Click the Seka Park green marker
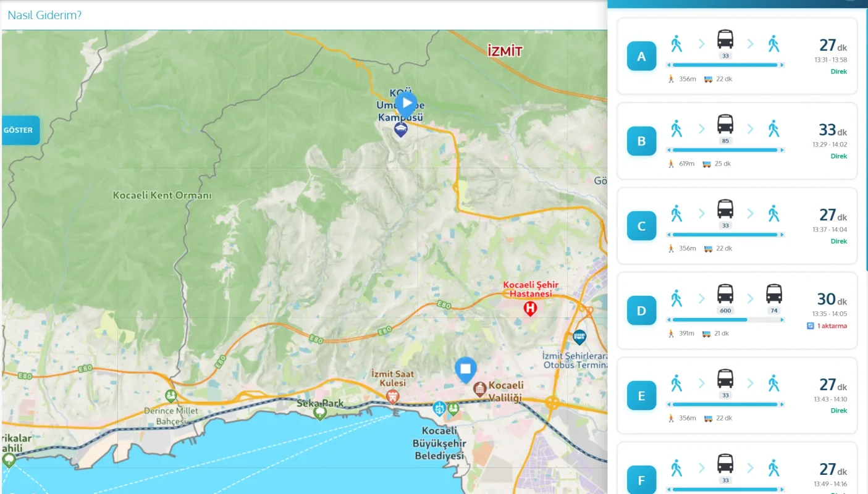Screen dimensions: 868x494 click(319, 413)
